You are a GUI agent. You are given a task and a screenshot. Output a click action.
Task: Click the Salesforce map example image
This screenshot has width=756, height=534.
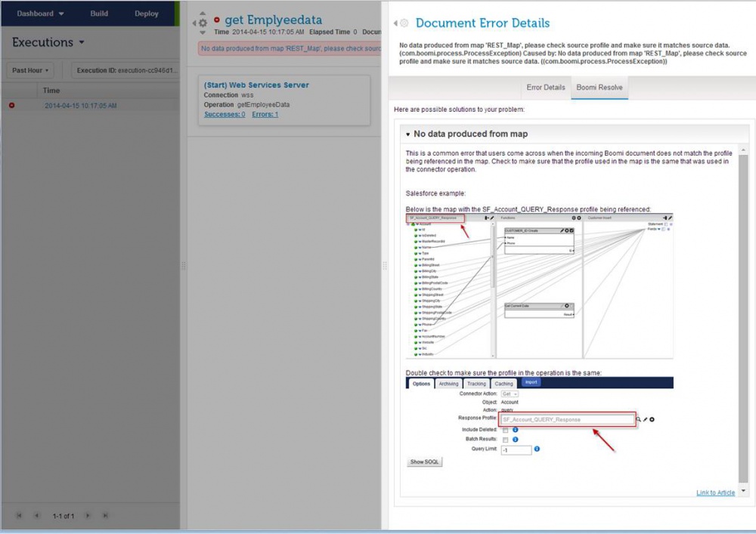539,286
